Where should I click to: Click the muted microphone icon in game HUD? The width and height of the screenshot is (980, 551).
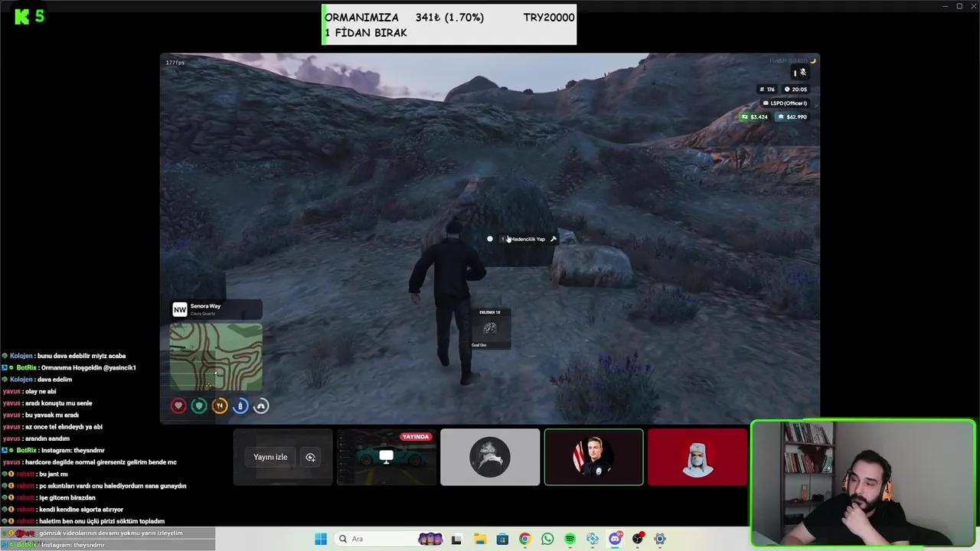tap(802, 73)
